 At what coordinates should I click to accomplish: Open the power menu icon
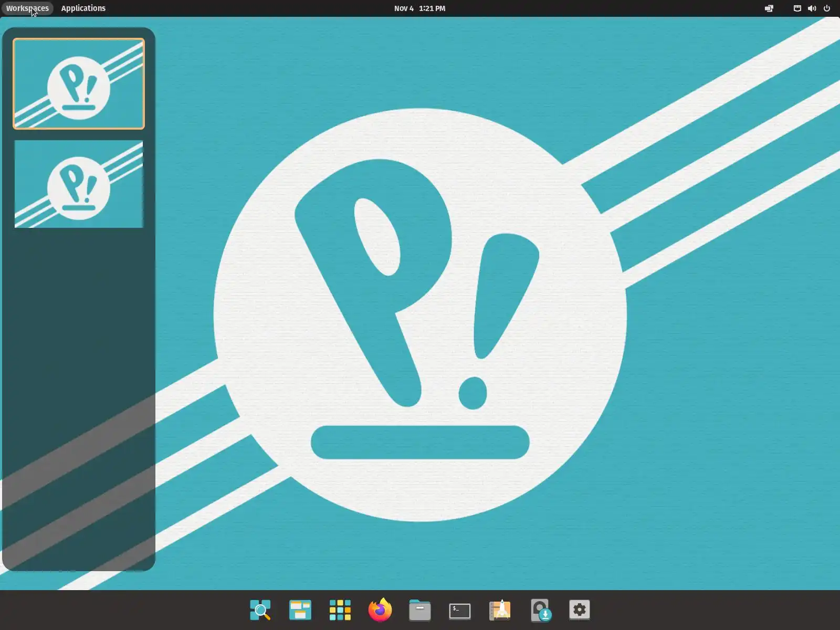827,8
